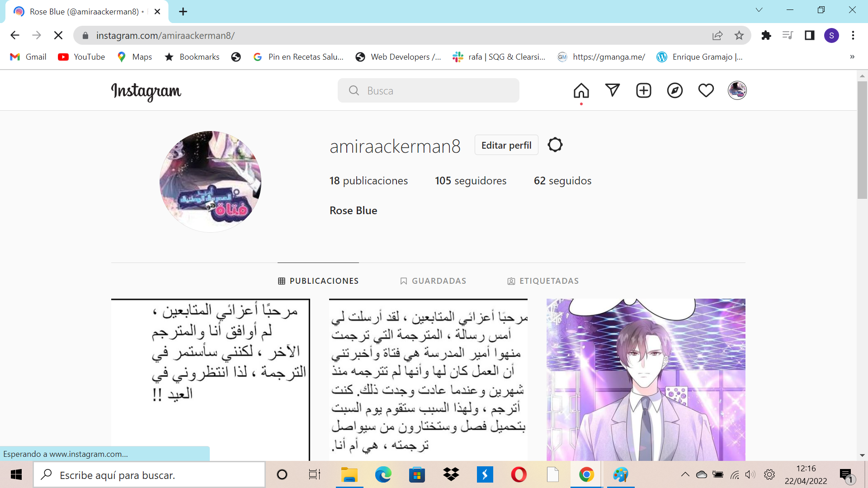Open Gmail bookmark

coord(28,57)
